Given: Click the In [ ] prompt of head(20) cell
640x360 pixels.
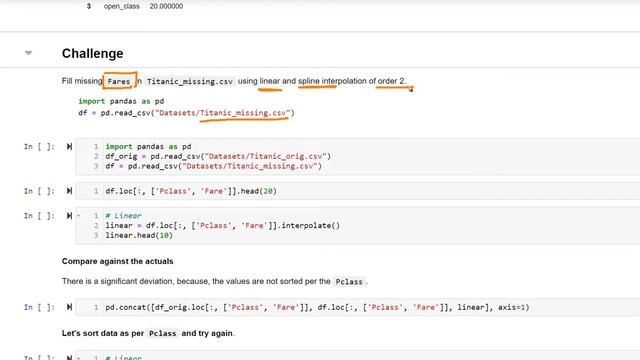Looking at the screenshot, I should click(x=39, y=191).
